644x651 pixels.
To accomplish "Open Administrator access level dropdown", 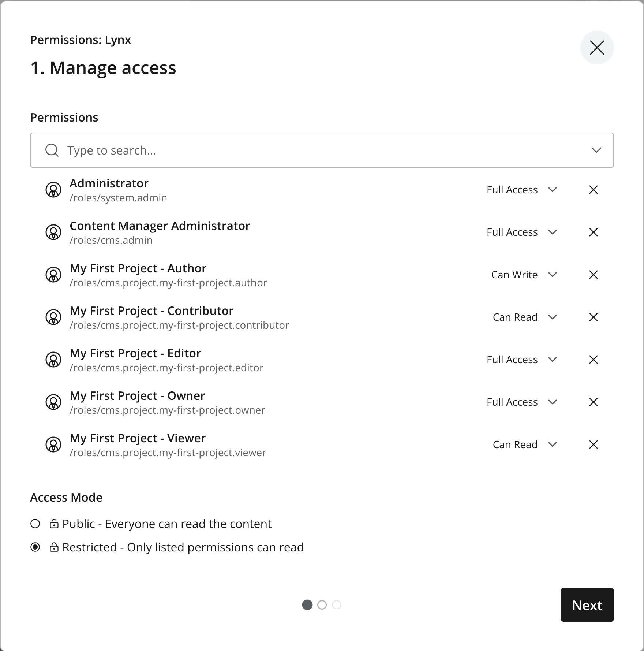I will coord(522,190).
